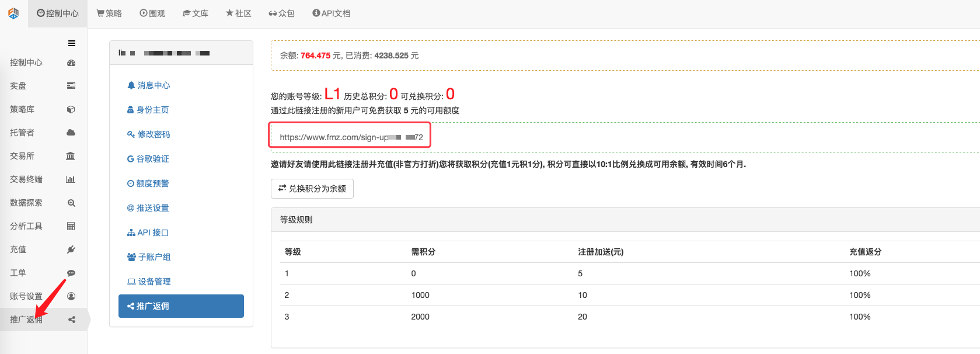Click the dashboard gauge icon beside 控制中心
The width and height of the screenshot is (980, 354).
click(71, 63)
